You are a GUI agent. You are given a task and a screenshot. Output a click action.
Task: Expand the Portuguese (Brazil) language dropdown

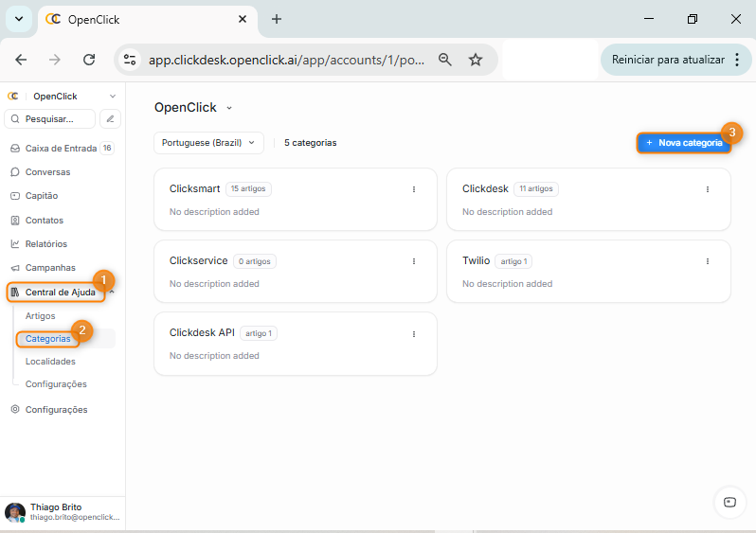(208, 143)
